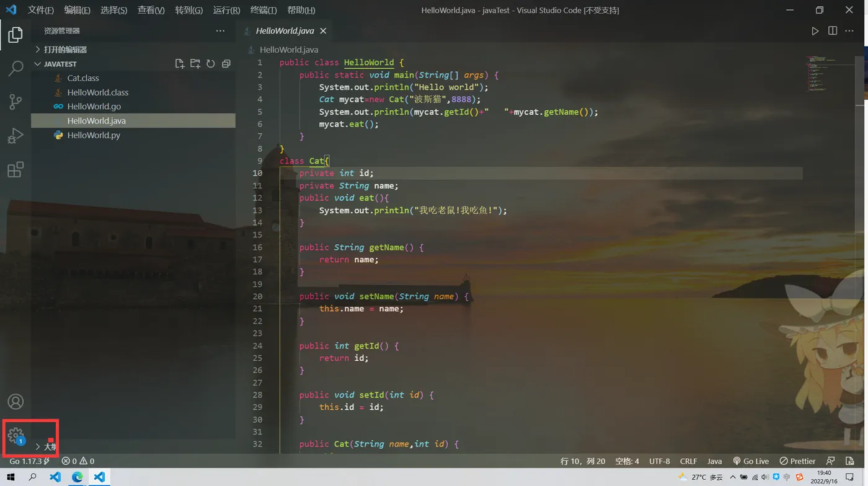Open the Windows Start menu
The height and width of the screenshot is (486, 868).
[11, 477]
